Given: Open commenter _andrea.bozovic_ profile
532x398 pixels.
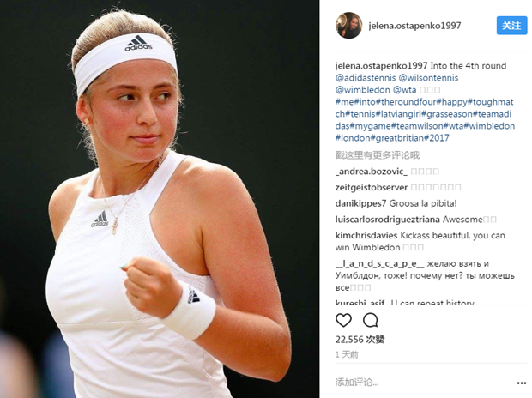Looking at the screenshot, I should [372, 172].
